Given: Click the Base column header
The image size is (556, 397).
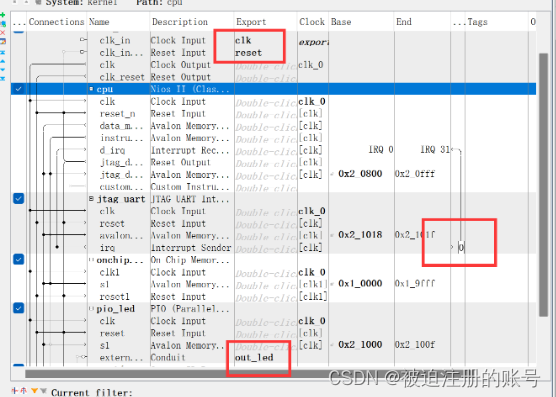Looking at the screenshot, I should tap(361, 22).
